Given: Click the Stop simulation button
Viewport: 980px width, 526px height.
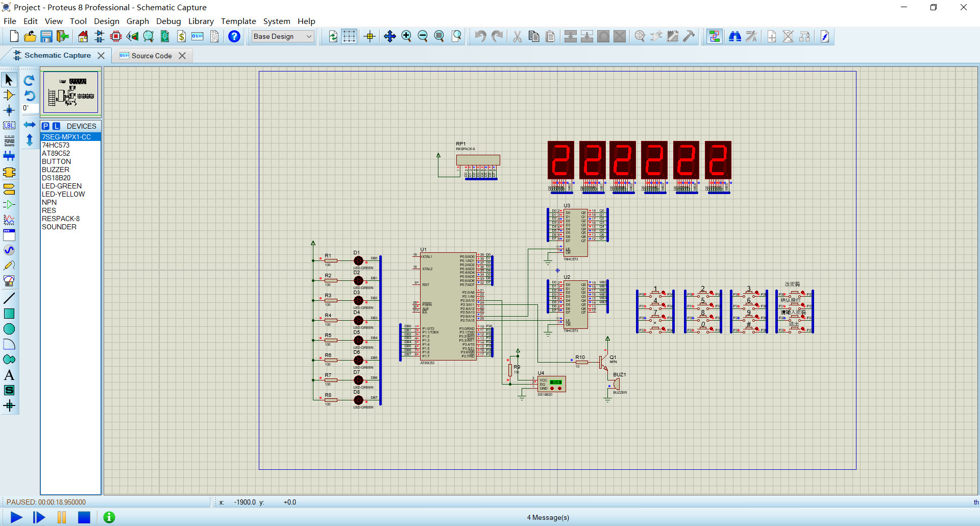Looking at the screenshot, I should (84, 517).
